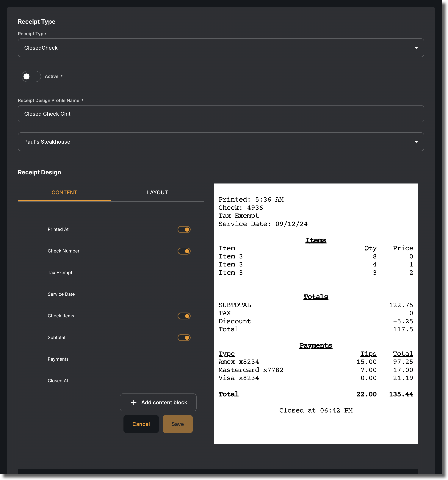Click 'Mastercard x7782' payment line
Image resolution: width=448 pixels, height=480 pixels.
click(251, 370)
